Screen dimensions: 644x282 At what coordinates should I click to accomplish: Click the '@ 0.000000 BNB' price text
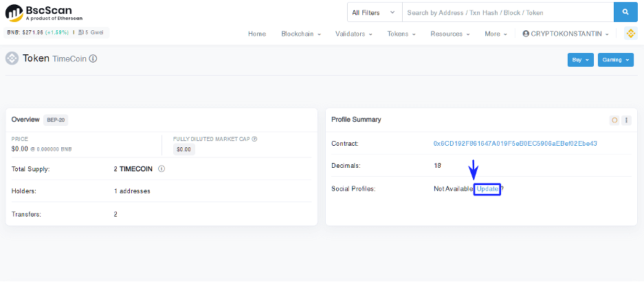tap(51, 149)
